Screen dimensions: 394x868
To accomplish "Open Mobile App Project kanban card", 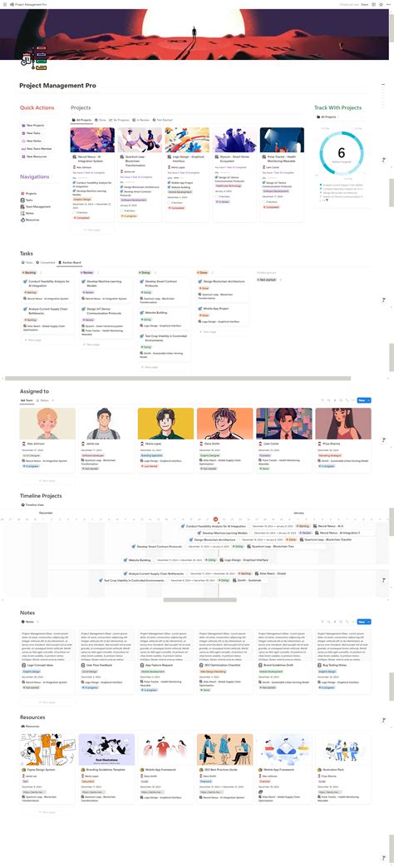I will tap(221, 315).
